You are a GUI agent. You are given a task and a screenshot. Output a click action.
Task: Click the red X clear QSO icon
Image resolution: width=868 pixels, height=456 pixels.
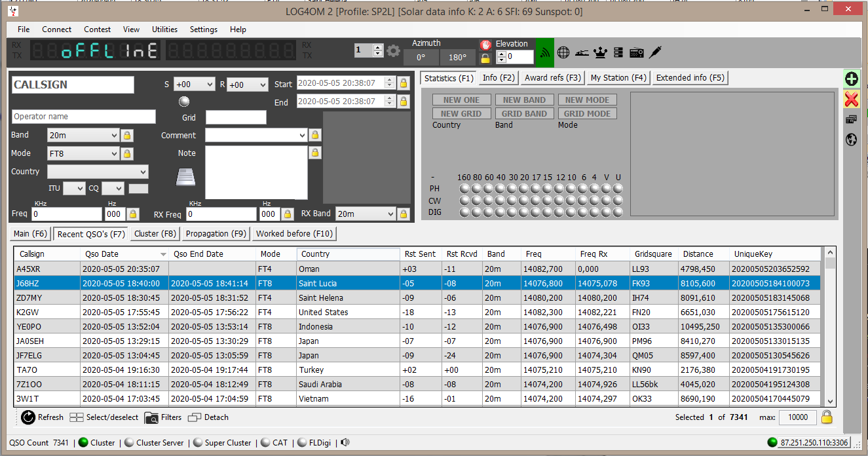(x=851, y=99)
